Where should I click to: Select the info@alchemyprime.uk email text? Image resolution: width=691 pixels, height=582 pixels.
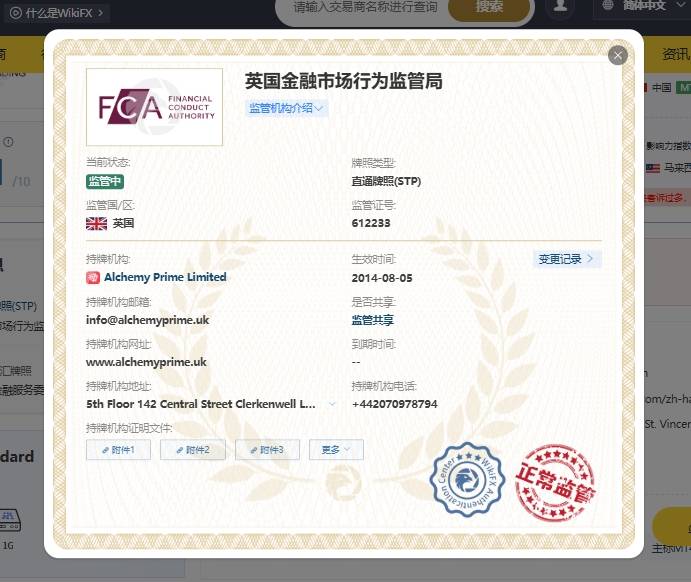click(x=148, y=320)
